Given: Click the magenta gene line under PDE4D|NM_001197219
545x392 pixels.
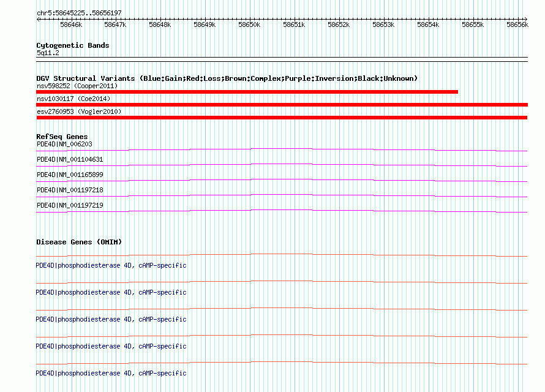Looking at the screenshot, I should [x=282, y=210].
